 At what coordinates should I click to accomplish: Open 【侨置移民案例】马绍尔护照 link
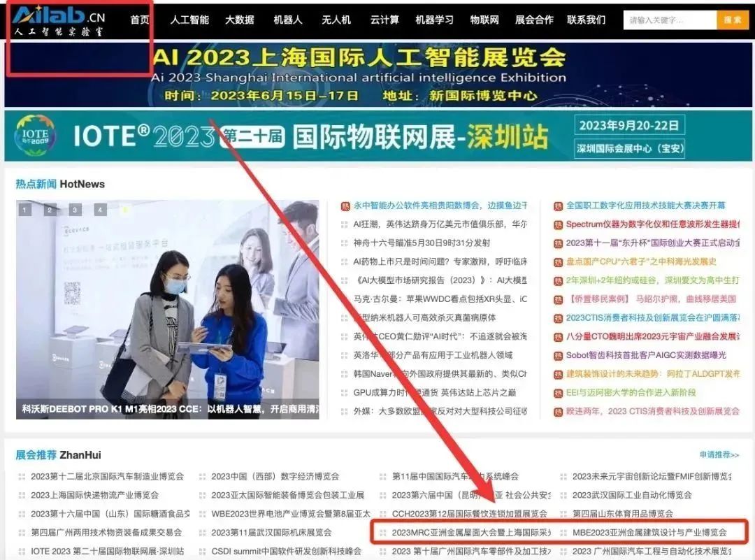coord(651,299)
